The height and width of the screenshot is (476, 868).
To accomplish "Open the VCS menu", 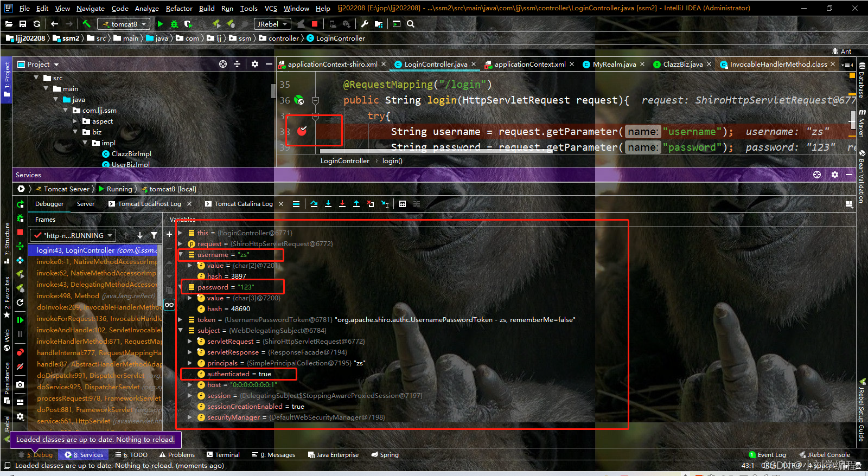I will click(x=271, y=8).
